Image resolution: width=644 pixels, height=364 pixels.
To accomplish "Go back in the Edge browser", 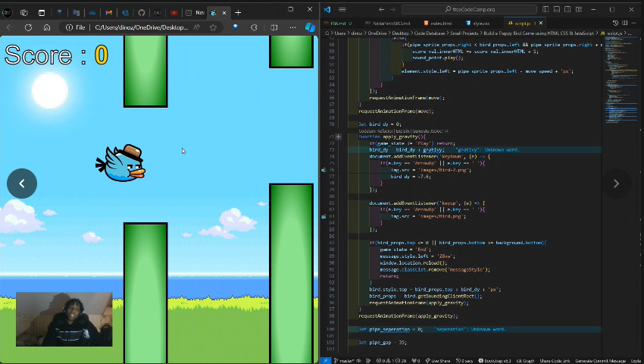I will coord(10,27).
